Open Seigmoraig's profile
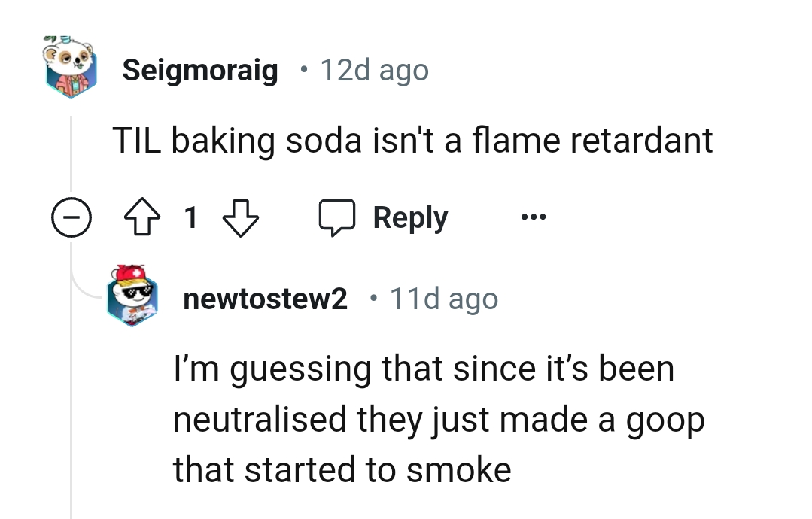 [200, 69]
